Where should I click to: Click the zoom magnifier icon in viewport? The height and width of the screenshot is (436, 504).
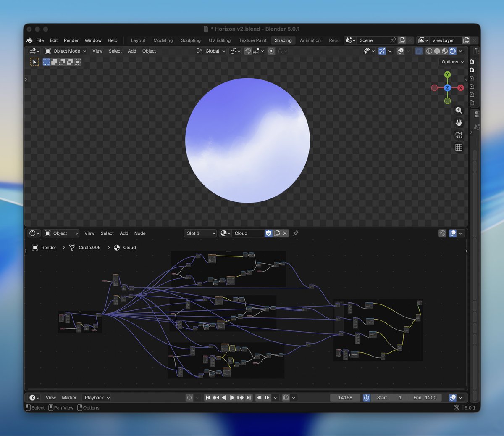click(x=459, y=110)
